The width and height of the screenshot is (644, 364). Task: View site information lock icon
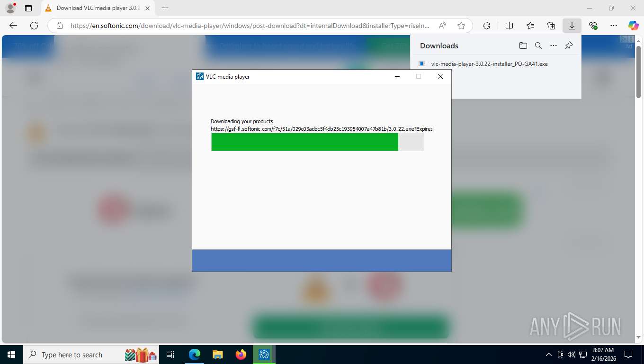[x=59, y=26]
